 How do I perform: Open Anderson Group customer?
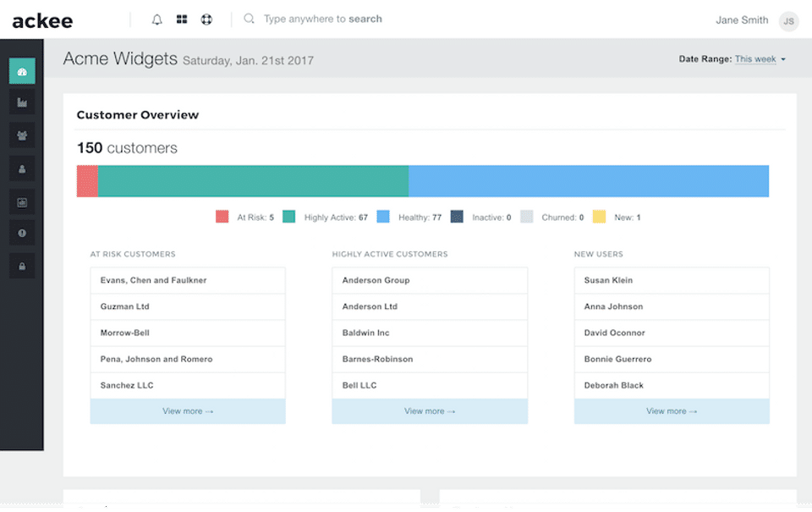430,280
